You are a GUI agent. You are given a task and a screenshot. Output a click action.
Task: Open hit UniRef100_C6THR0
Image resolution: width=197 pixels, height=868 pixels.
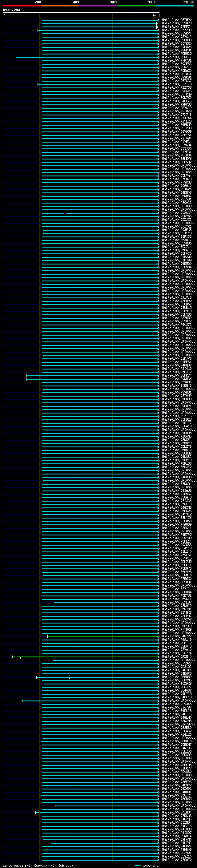tap(176, 20)
